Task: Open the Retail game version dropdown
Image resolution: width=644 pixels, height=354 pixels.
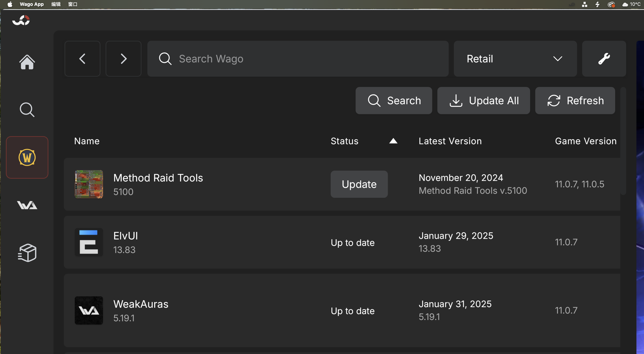Action: click(515, 59)
